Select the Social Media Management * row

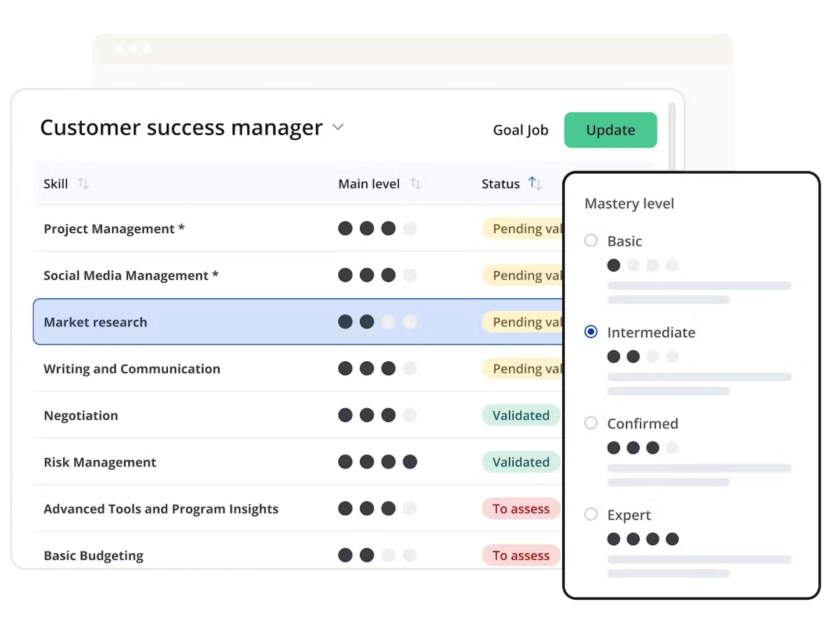[x=298, y=275]
